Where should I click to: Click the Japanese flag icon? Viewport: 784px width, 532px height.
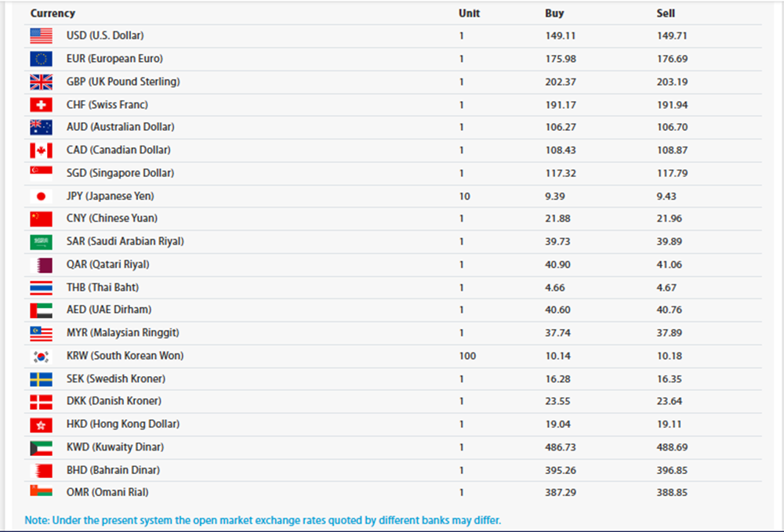pos(41,196)
